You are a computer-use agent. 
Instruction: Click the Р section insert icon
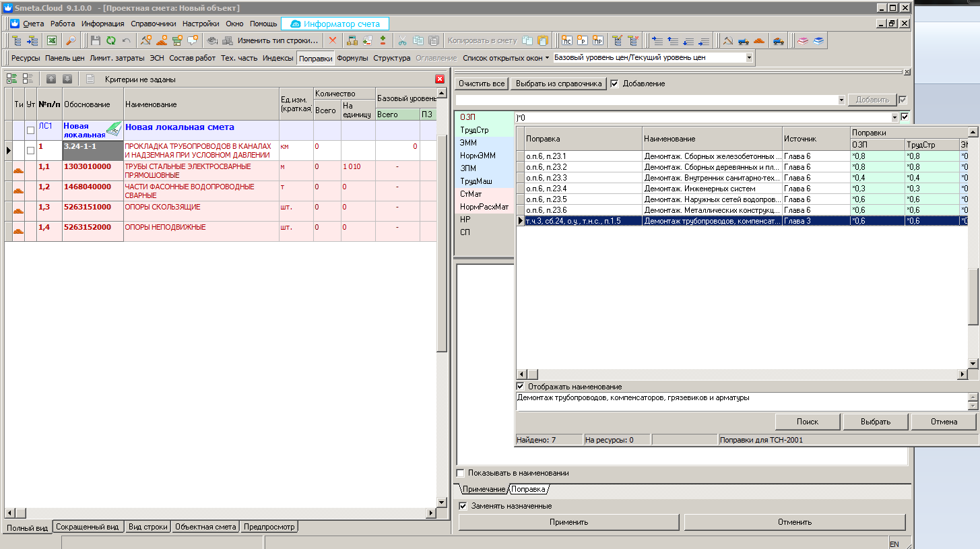pos(583,40)
